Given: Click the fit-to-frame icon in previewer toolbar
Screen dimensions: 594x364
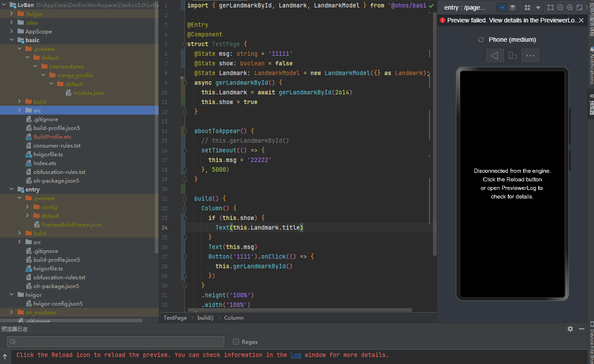Looking at the screenshot, I should pos(550,7).
